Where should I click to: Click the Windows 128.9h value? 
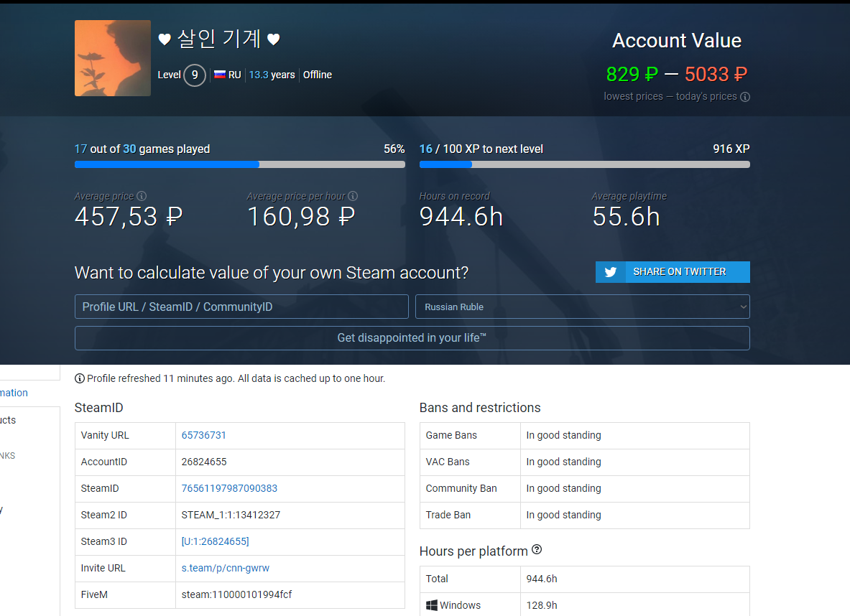click(542, 605)
